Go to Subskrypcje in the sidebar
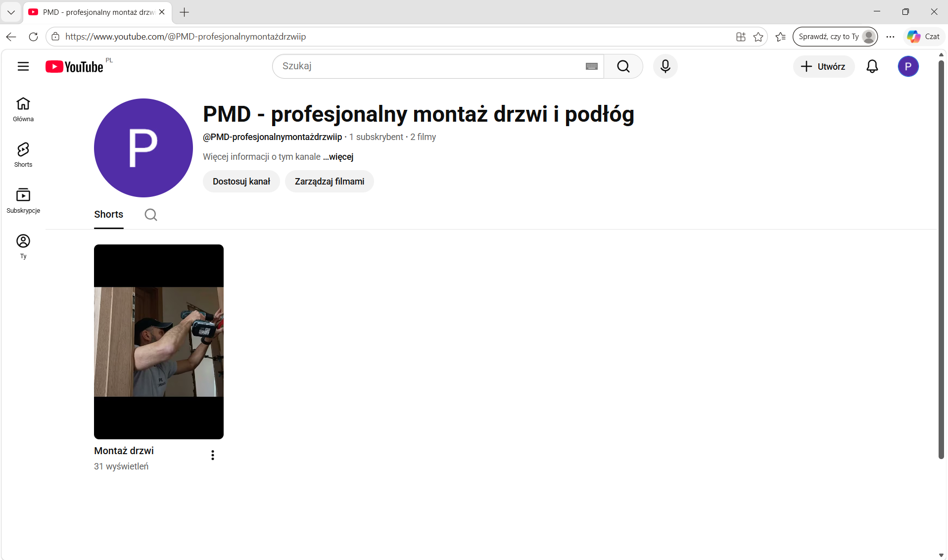 click(23, 201)
